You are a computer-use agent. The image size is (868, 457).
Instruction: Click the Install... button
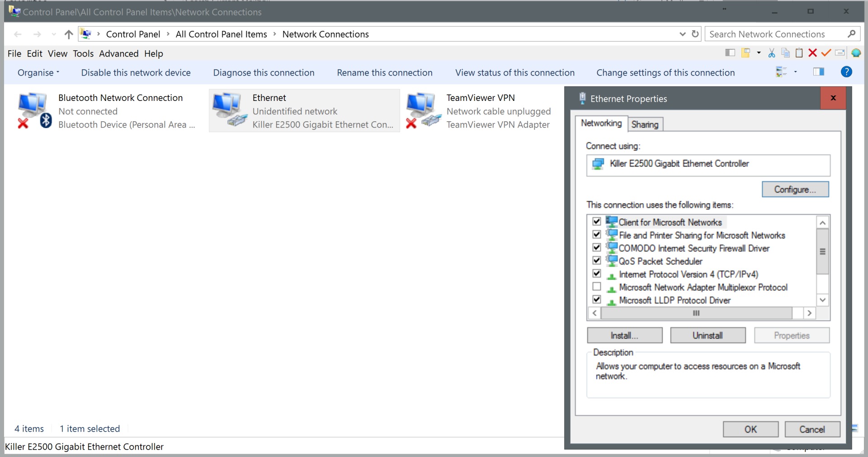(x=625, y=335)
